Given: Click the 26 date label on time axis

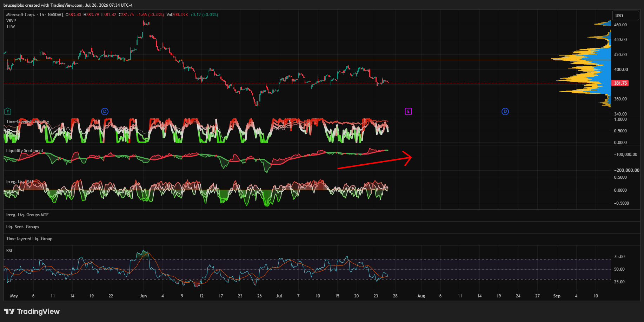Looking at the screenshot, I should tap(259, 296).
